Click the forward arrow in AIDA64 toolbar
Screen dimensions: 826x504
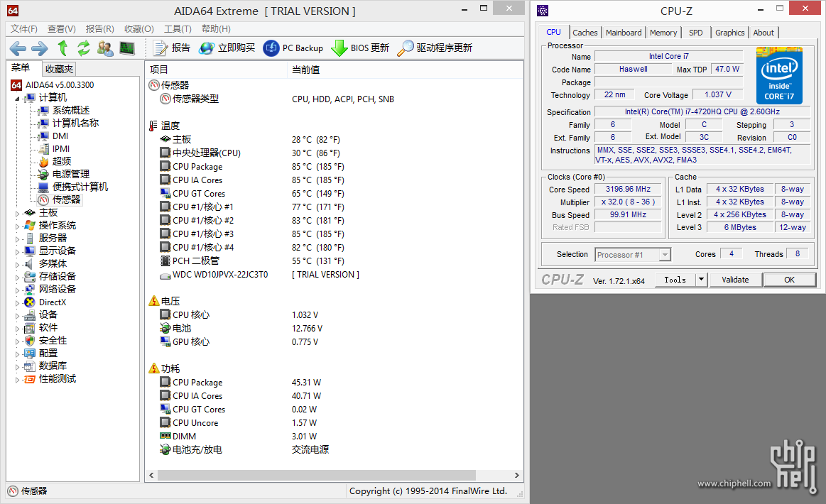(40, 48)
